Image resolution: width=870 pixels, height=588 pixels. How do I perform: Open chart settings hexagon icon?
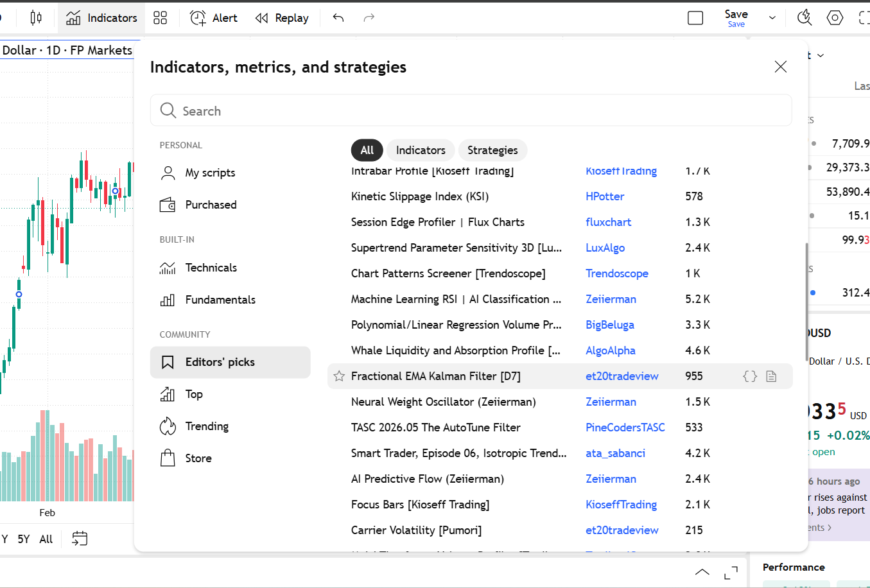pyautogui.click(x=835, y=18)
